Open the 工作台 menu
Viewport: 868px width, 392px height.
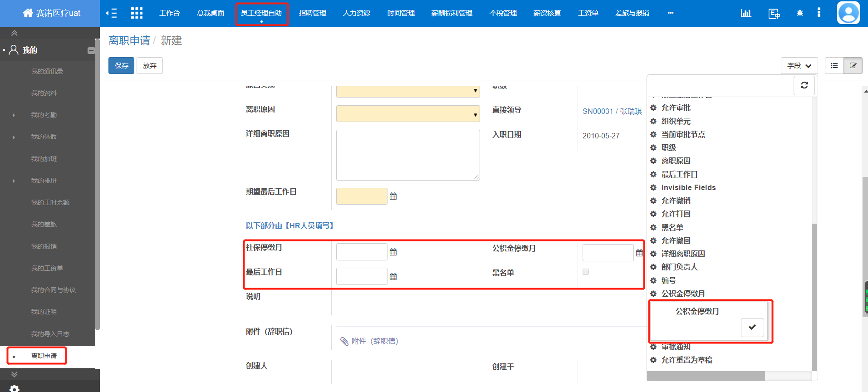[170, 13]
